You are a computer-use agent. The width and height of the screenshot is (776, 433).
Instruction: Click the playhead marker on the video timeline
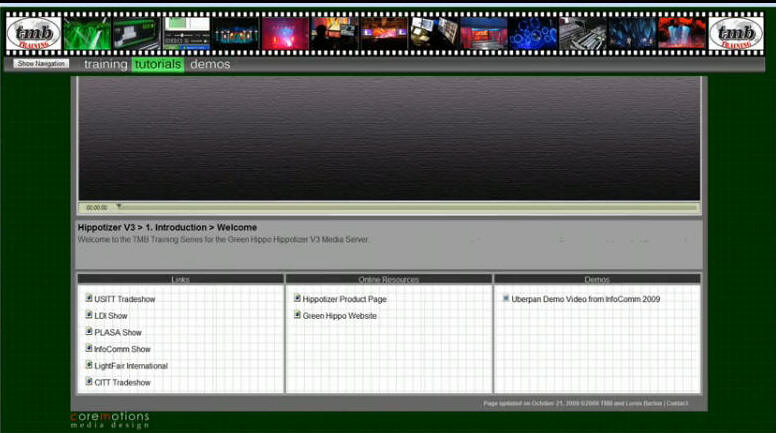[119, 206]
